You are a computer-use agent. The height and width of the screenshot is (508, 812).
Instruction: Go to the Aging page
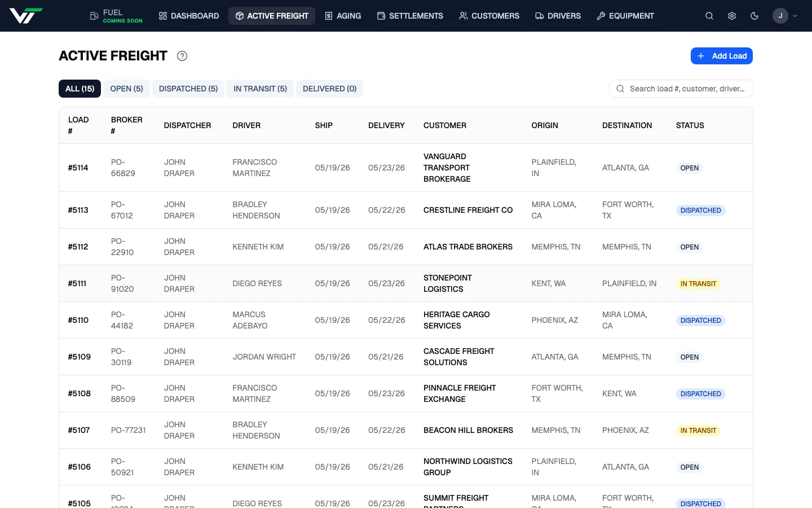[343, 16]
